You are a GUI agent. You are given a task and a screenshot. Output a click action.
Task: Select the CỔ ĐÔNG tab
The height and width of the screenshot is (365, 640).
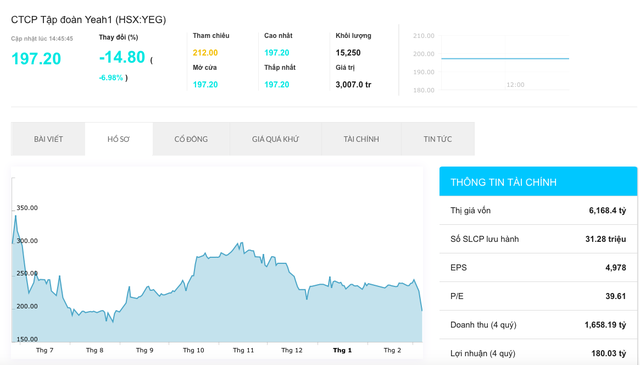(191, 139)
